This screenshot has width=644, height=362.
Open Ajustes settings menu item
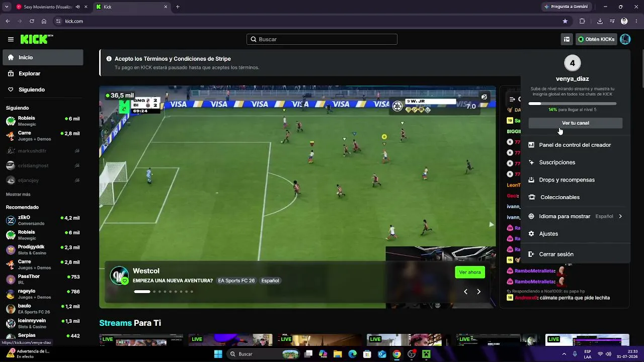(576, 234)
